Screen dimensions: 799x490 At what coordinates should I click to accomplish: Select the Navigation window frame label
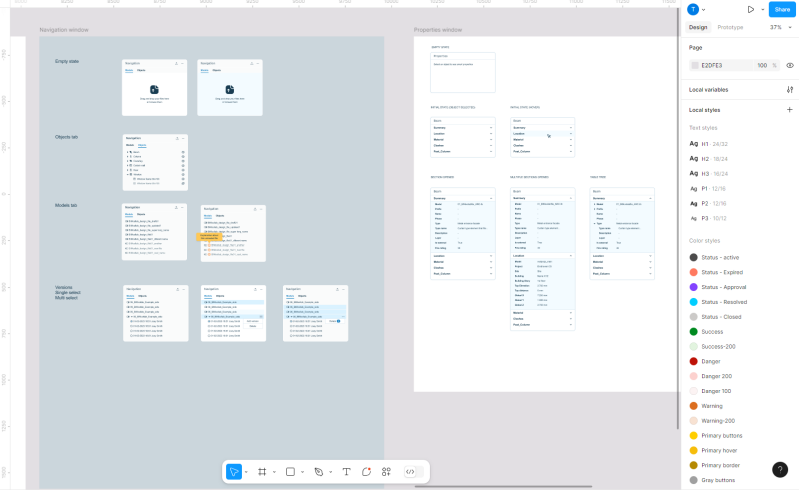(64, 30)
